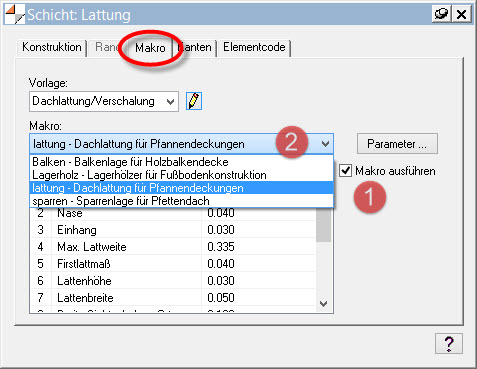Viewport: 477px width, 369px height.
Task: Open the Makro tab
Action: (150, 48)
